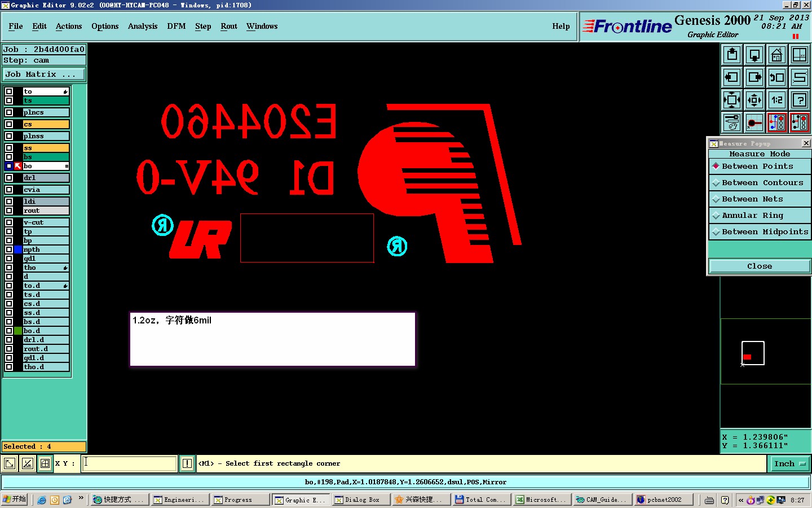Select Annular Ring measure mode

[x=760, y=216]
